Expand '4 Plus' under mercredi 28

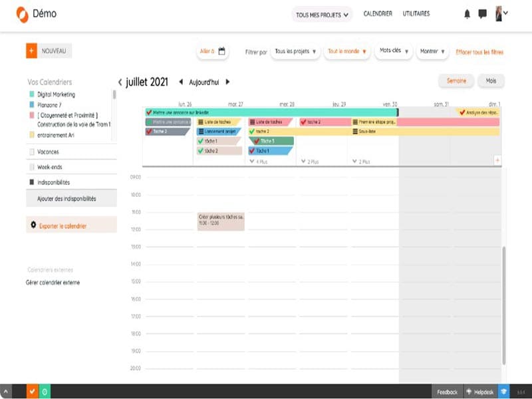(x=259, y=162)
